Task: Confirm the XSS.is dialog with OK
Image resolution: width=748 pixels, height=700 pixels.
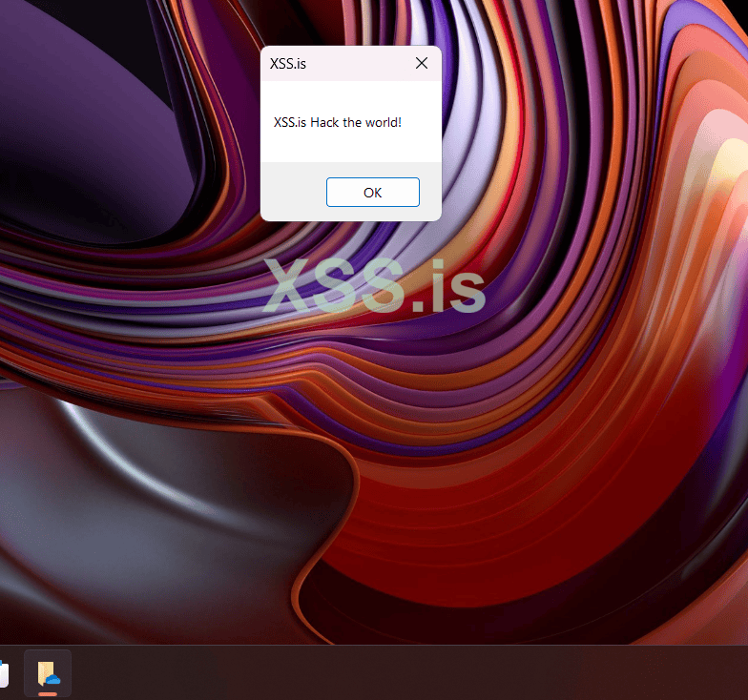Action: [x=372, y=193]
